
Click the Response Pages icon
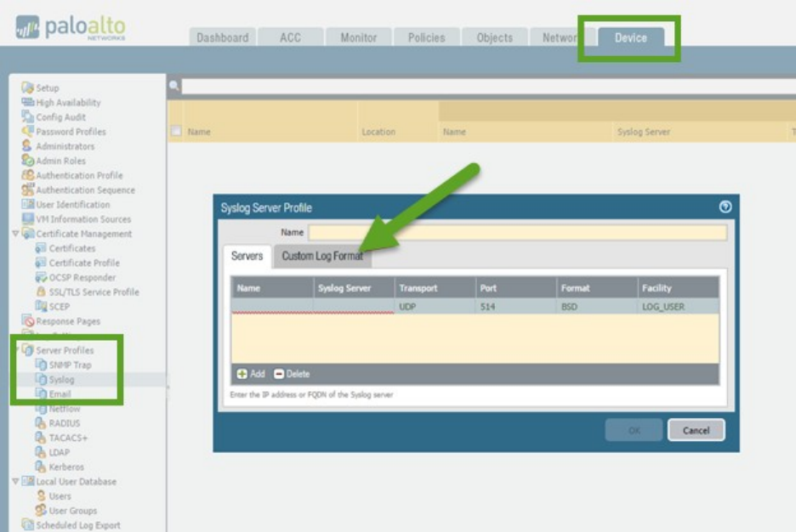click(x=27, y=321)
